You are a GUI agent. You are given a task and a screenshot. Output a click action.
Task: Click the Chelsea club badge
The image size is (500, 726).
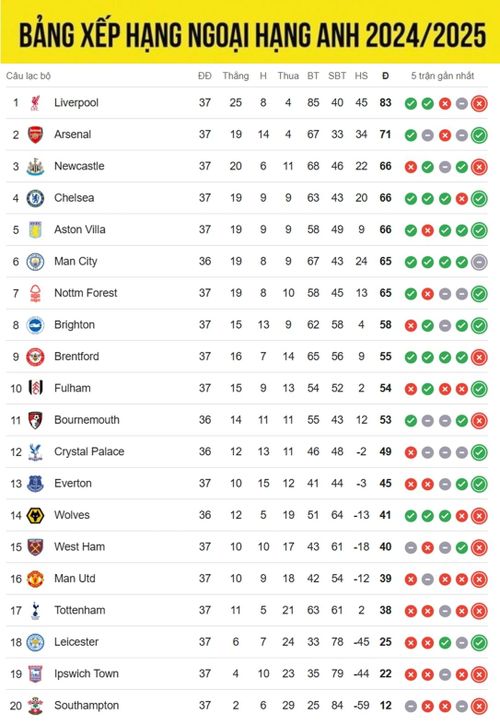[35, 198]
